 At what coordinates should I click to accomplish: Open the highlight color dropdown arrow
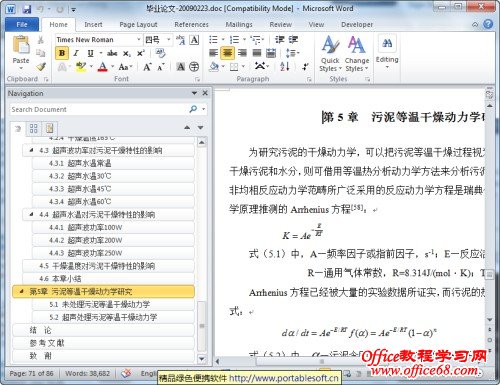pos(91,67)
